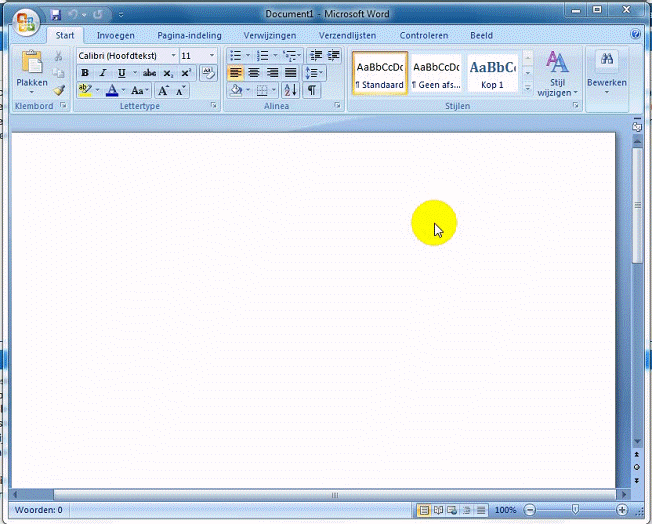652x524 pixels.
Task: Toggle italic formatting
Action: click(103, 73)
